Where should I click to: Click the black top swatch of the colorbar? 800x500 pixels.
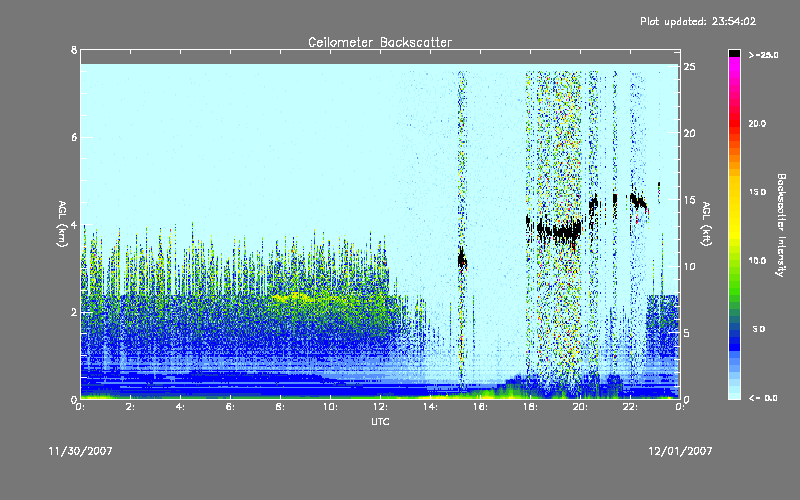click(734, 53)
